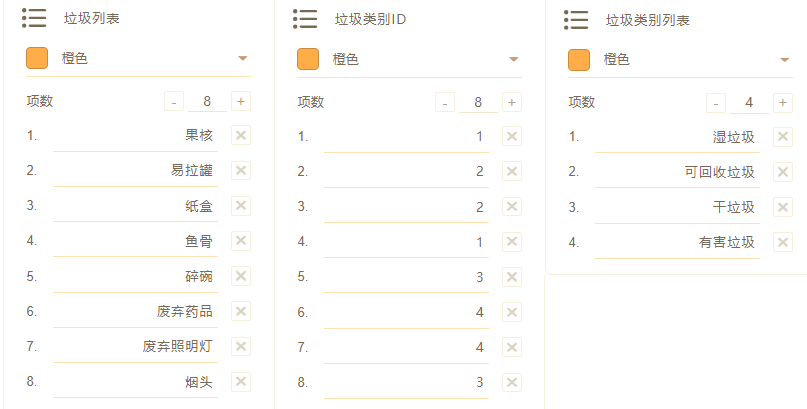
Task: Increase item count of 垃圾列表
Action: (x=240, y=101)
